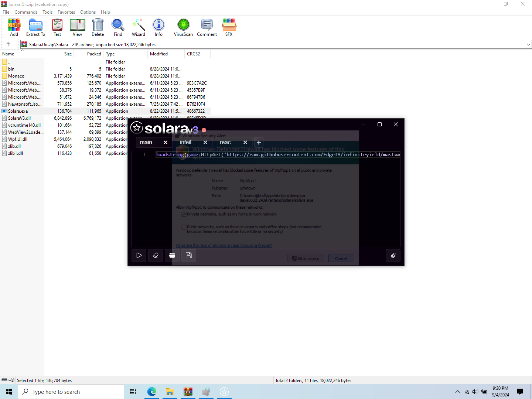Open the File menu
The height and width of the screenshot is (399, 532).
tap(6, 12)
